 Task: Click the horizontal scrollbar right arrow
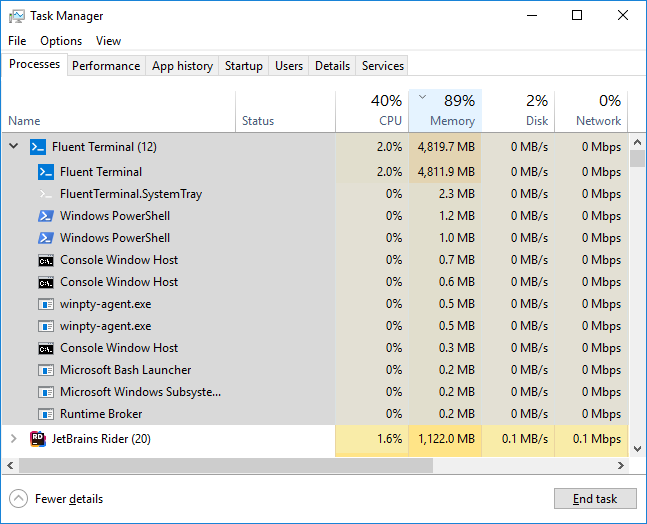pos(621,466)
